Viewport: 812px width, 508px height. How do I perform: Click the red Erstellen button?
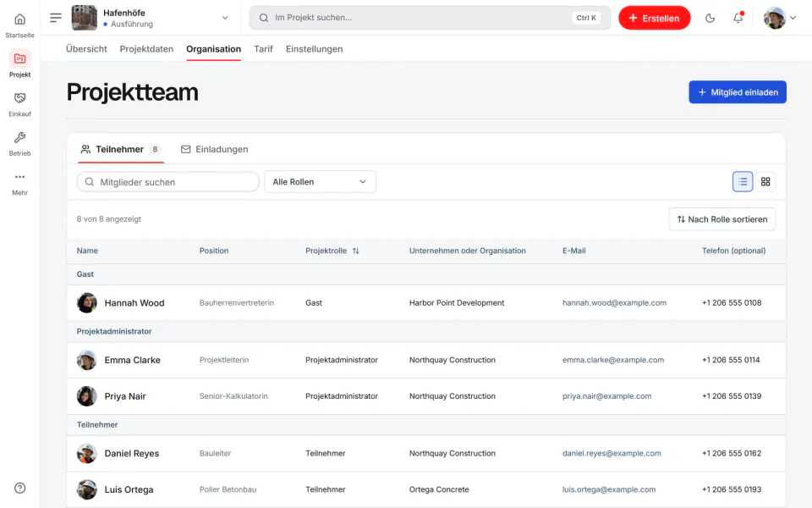654,18
